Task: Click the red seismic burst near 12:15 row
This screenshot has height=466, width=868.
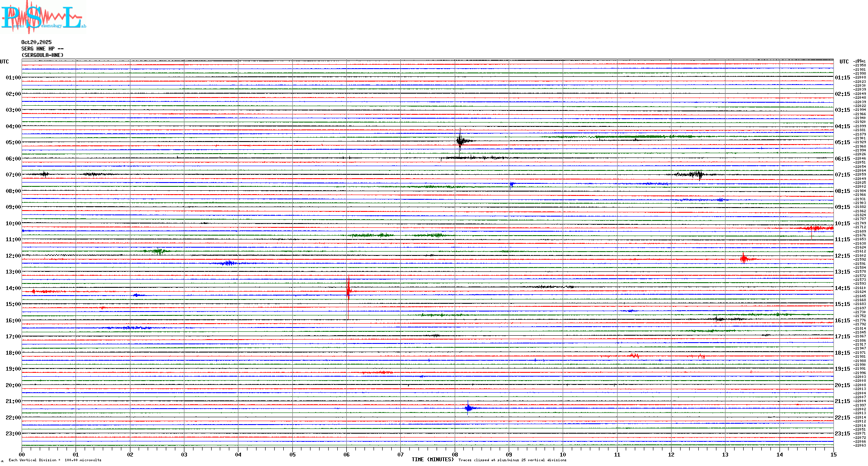Action: (x=744, y=259)
